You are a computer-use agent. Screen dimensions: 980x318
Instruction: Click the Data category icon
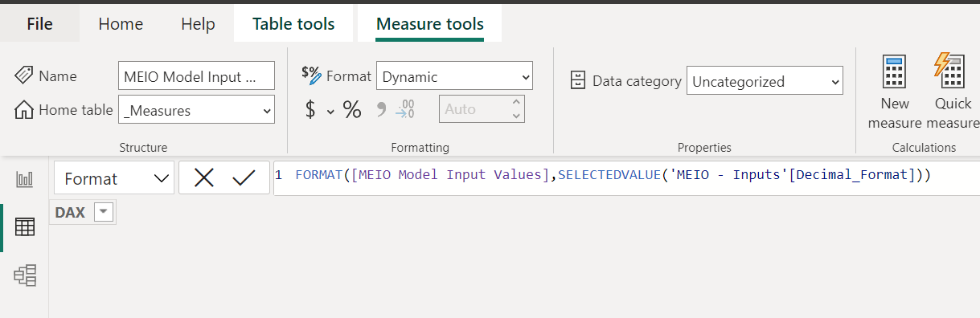[577, 81]
